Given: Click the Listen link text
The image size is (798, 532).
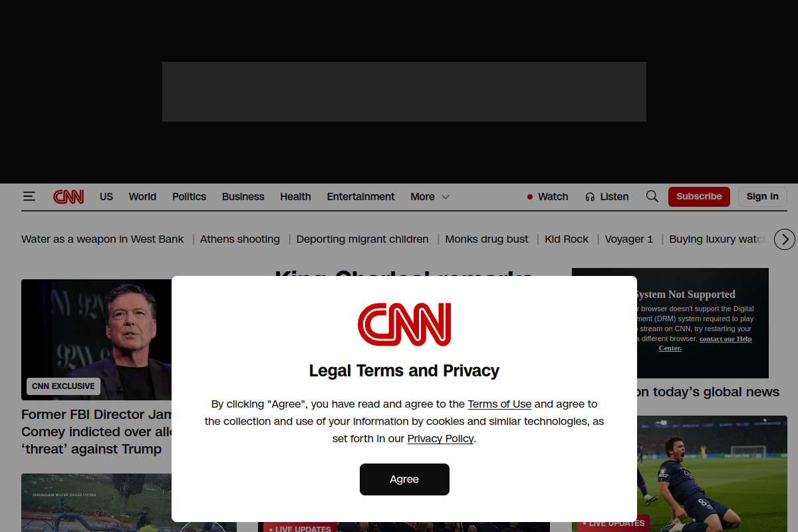Looking at the screenshot, I should click(x=614, y=197).
